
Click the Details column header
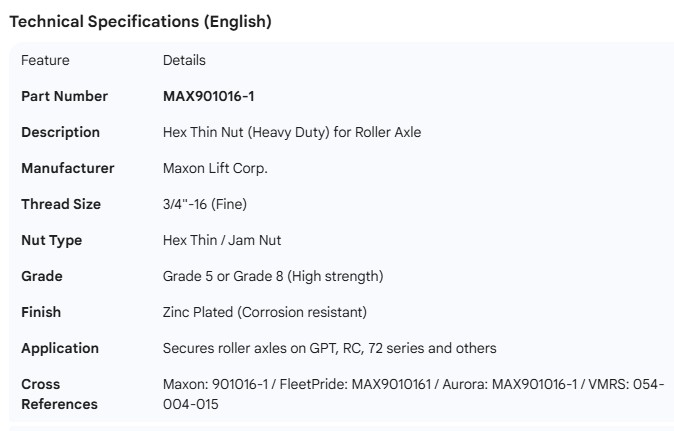(x=184, y=60)
